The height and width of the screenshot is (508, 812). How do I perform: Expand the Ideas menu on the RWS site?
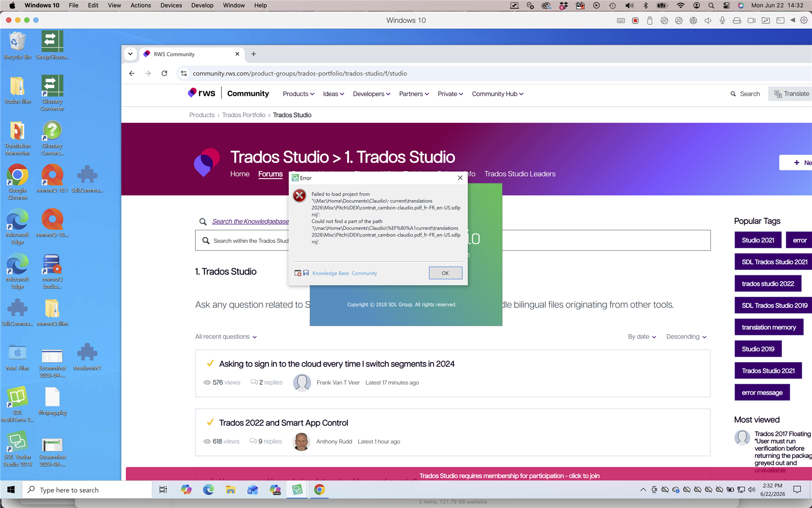pyautogui.click(x=333, y=94)
